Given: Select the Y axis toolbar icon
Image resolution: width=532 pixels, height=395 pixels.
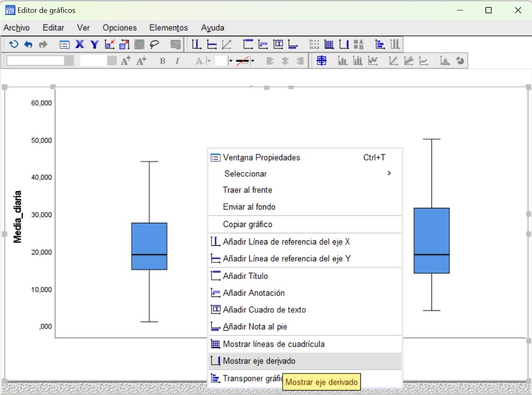Looking at the screenshot, I should [x=94, y=44].
